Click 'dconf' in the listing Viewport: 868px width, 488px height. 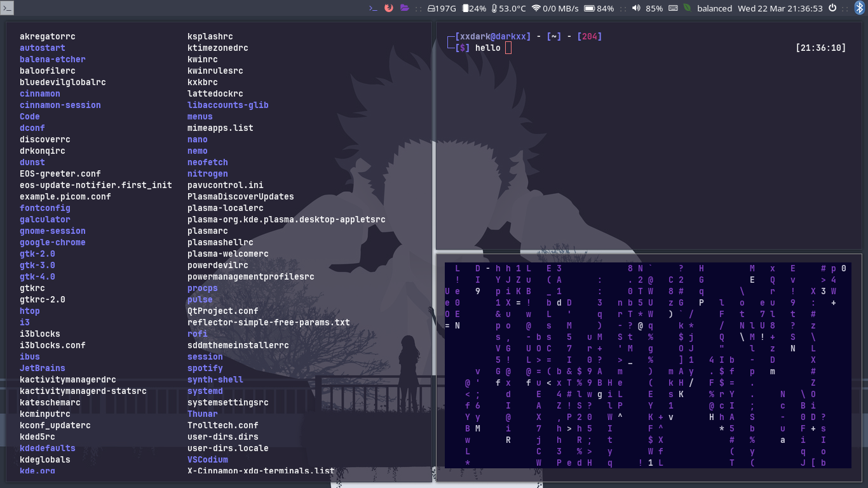click(x=32, y=128)
